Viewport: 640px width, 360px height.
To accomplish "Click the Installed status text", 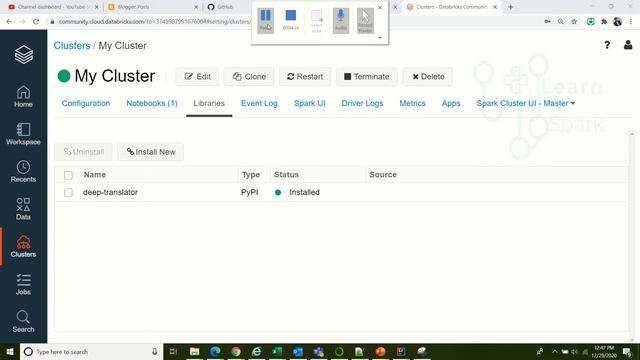I will coord(304,192).
